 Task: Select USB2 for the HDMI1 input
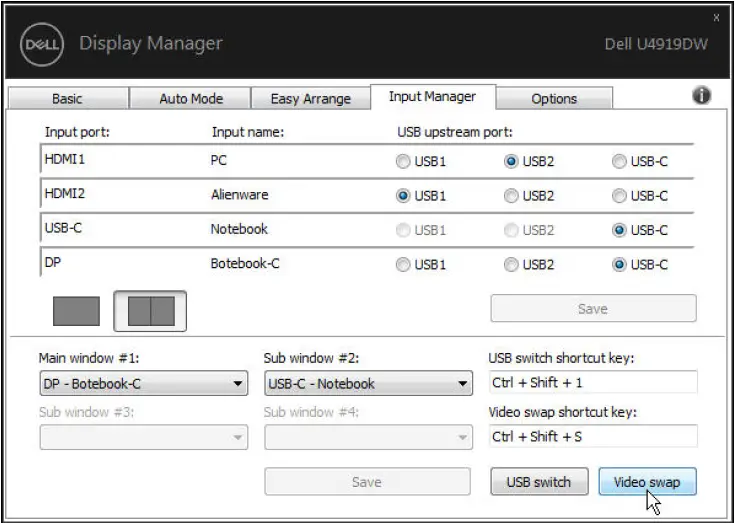[529, 162]
